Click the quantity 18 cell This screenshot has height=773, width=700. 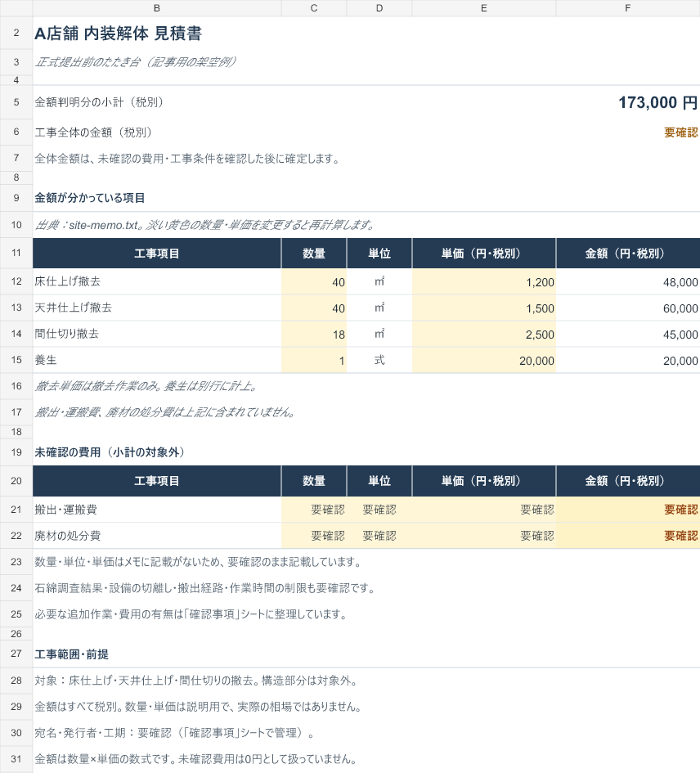[313, 335]
